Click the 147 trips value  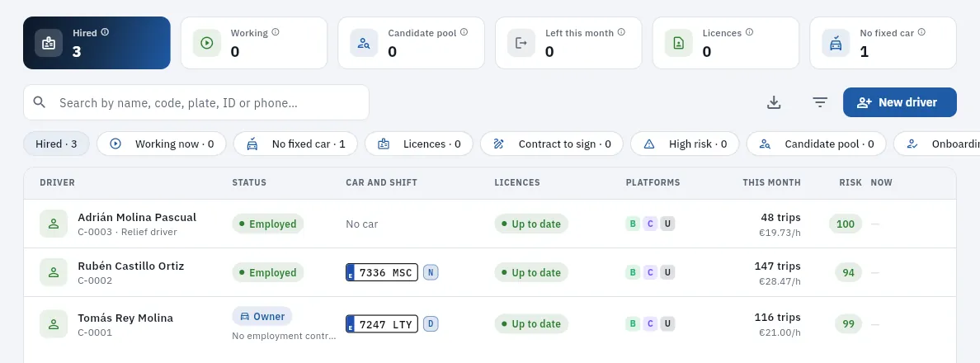point(778,266)
